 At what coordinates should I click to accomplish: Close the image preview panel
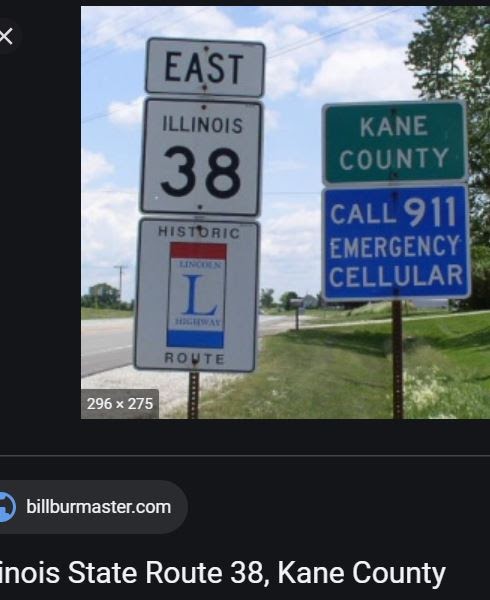pos(6,37)
